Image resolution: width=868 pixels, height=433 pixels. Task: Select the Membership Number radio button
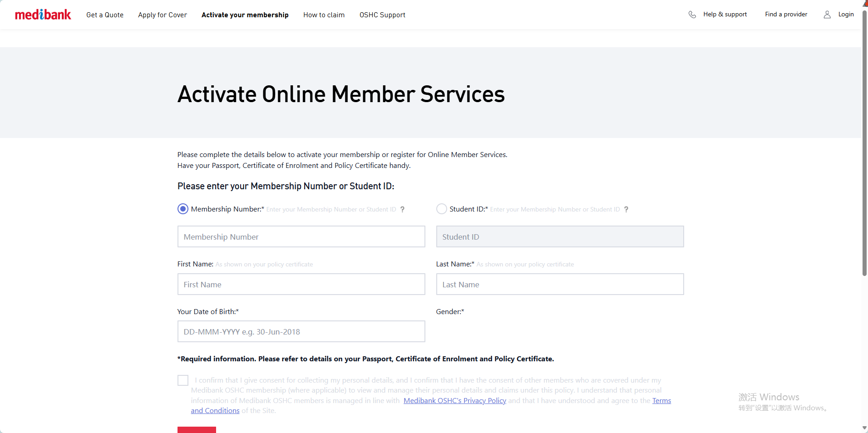183,209
